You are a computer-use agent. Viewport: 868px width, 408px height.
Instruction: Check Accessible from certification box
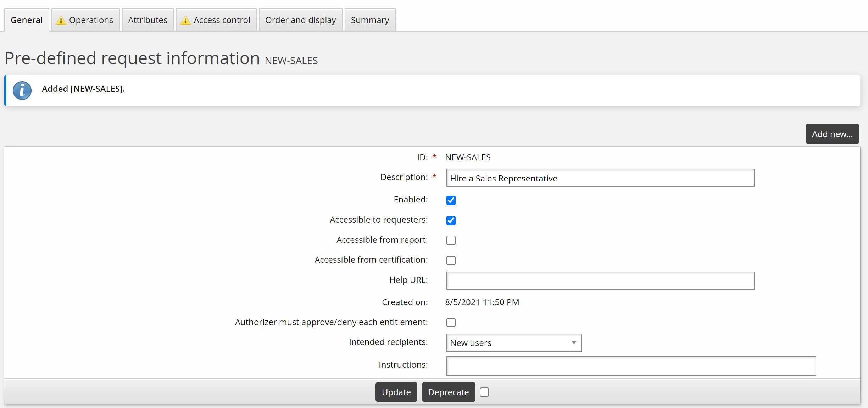pos(451,261)
